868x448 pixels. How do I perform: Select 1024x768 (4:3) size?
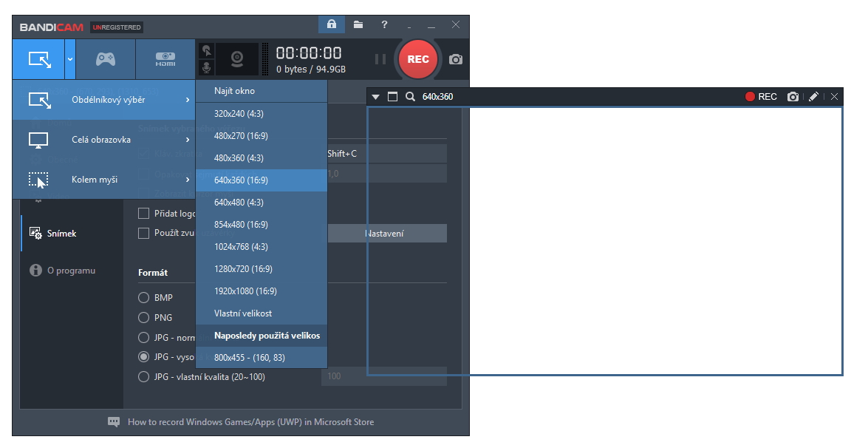point(262,246)
